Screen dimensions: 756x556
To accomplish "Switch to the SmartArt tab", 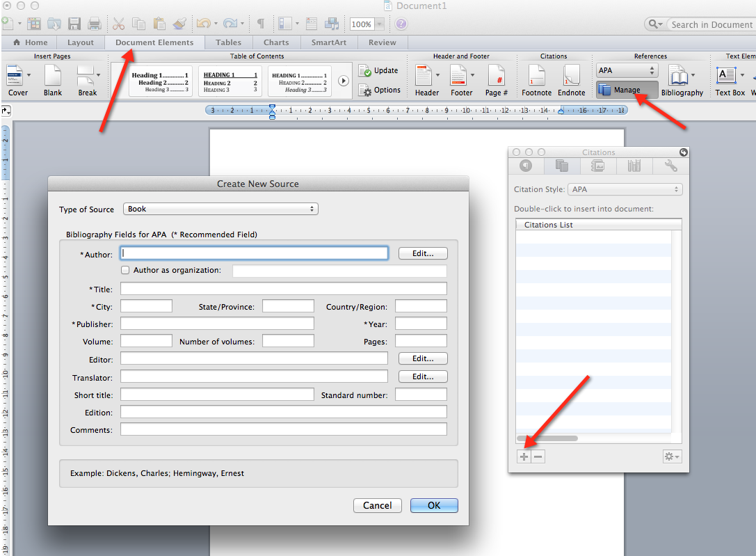I will click(329, 42).
